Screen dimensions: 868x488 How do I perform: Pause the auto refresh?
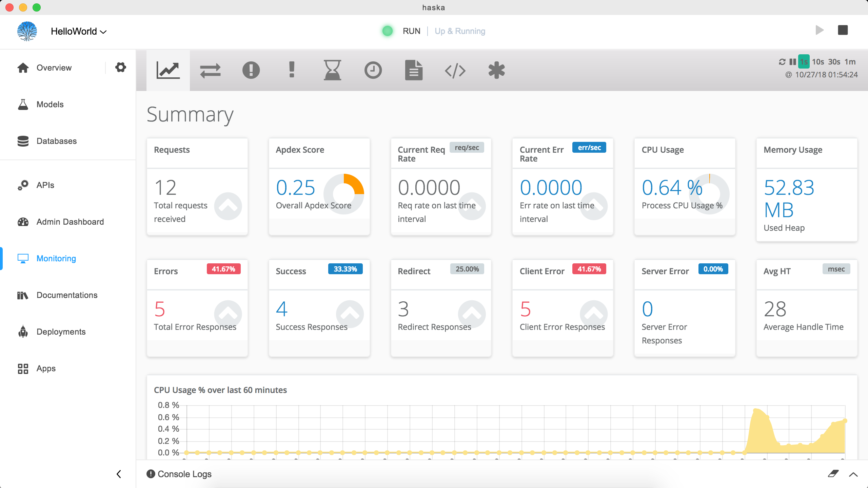point(792,62)
